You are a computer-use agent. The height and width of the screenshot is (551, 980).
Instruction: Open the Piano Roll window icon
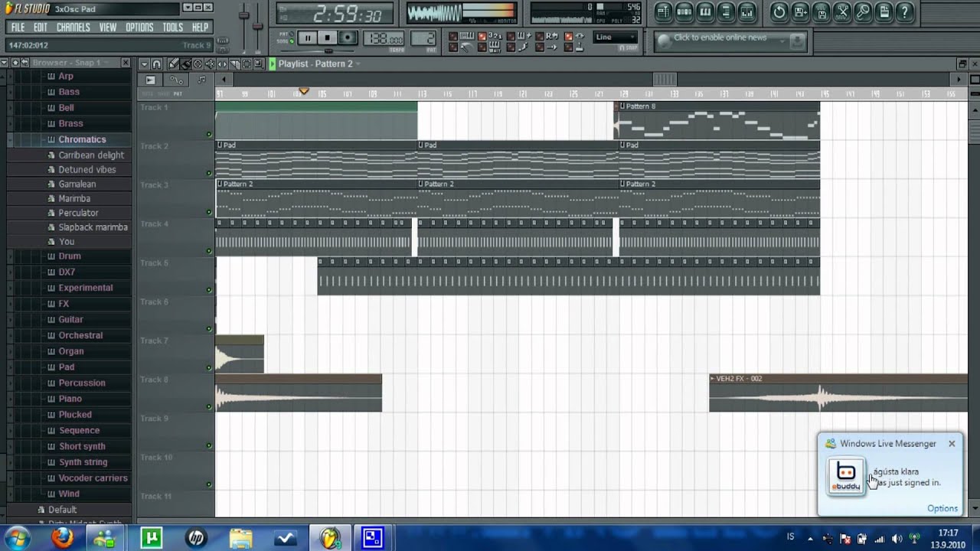(705, 11)
